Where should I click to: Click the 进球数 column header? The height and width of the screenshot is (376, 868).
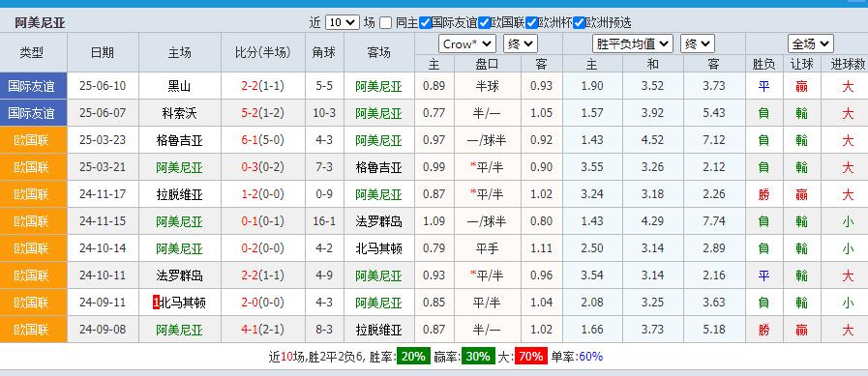[848, 64]
